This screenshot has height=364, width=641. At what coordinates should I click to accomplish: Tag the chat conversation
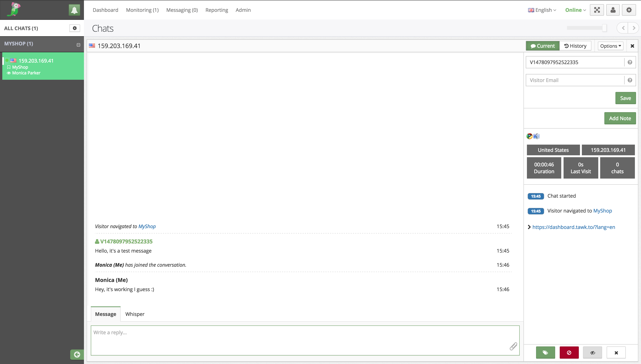tap(546, 353)
